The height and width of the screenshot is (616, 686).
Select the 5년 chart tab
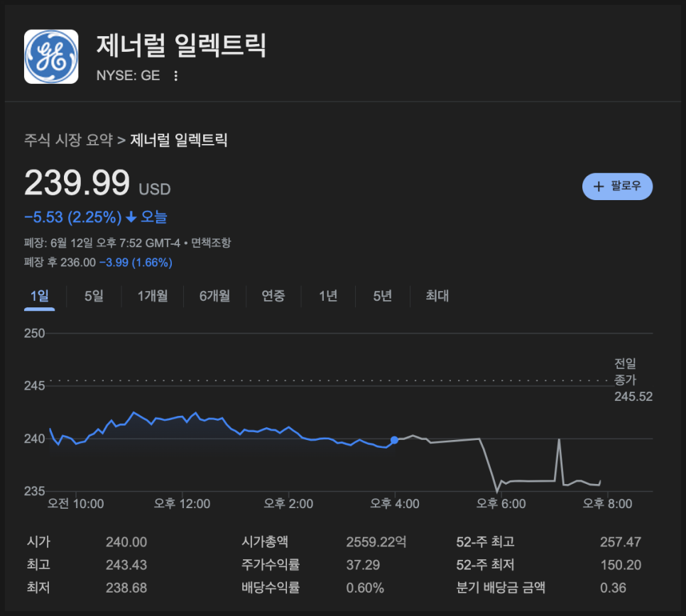pos(383,296)
